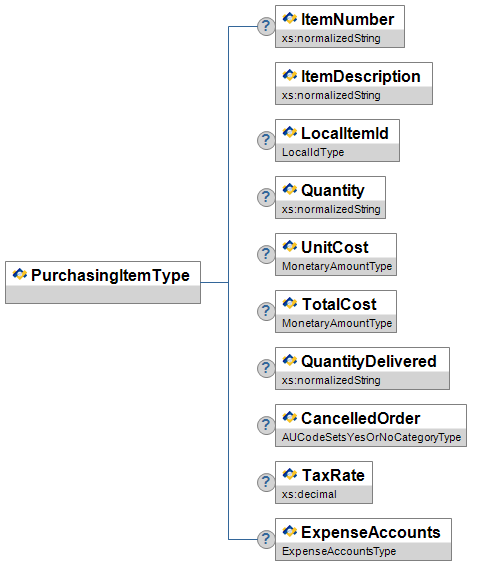Click the LocalIdType label under LocalItemId

point(313,152)
